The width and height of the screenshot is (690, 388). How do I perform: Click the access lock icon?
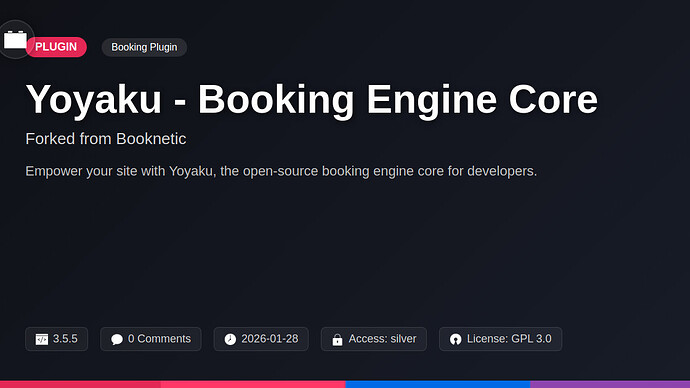(x=338, y=339)
